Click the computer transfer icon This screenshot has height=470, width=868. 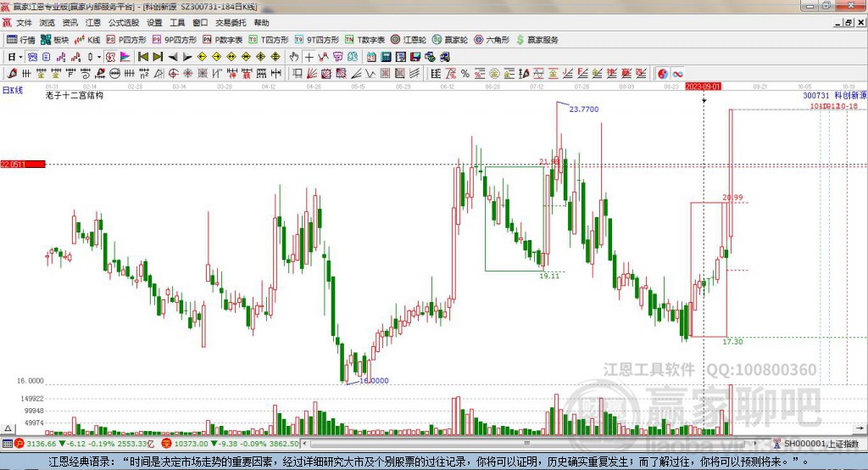pyautogui.click(x=445, y=57)
